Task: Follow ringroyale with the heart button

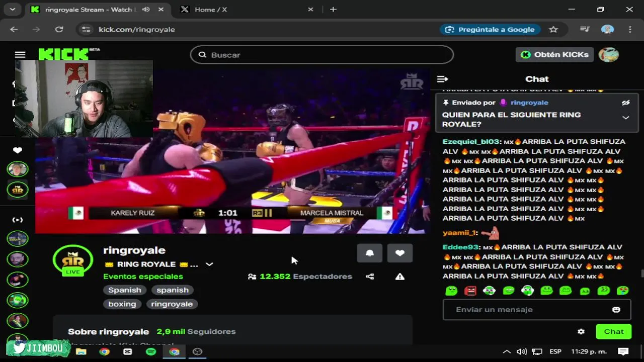Action: coord(400,253)
